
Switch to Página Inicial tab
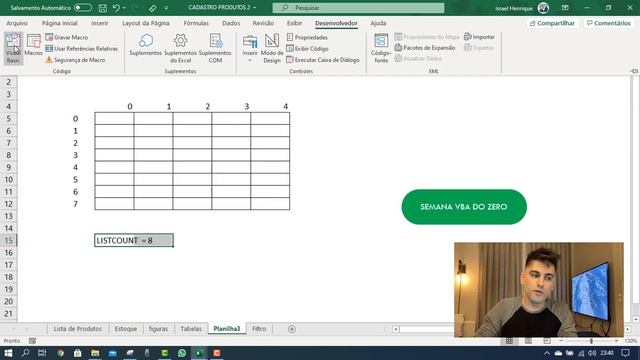[60, 23]
